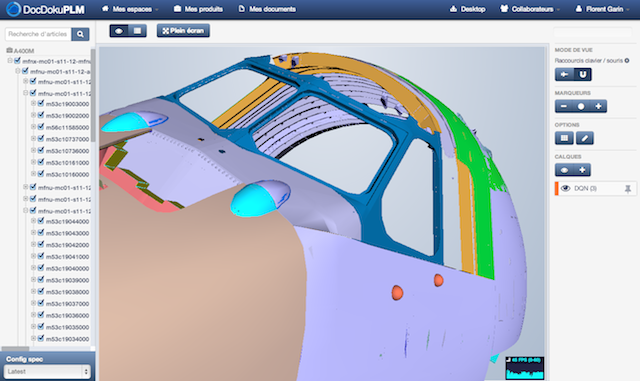Screen dimensions: 640x381
Task: Open the Mes produits menu
Action: (198, 9)
